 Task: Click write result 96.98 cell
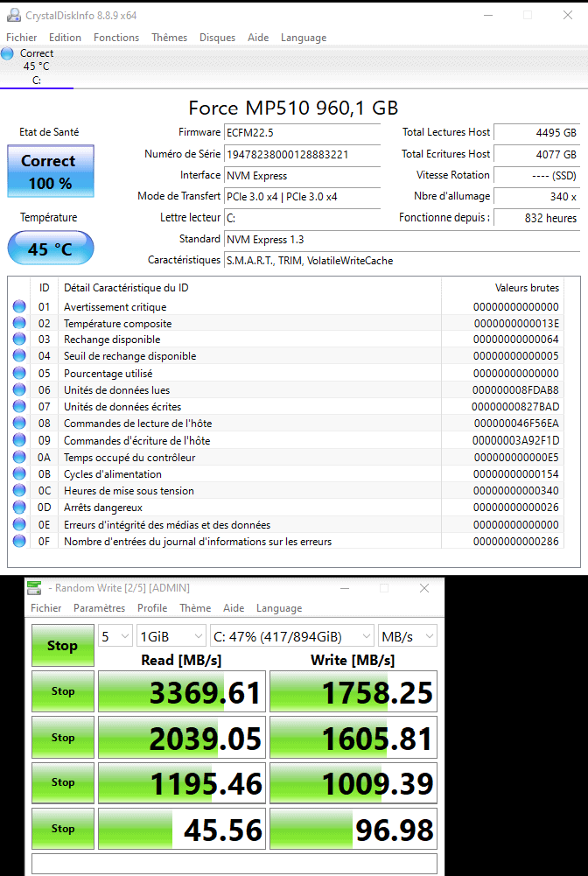coord(353,829)
